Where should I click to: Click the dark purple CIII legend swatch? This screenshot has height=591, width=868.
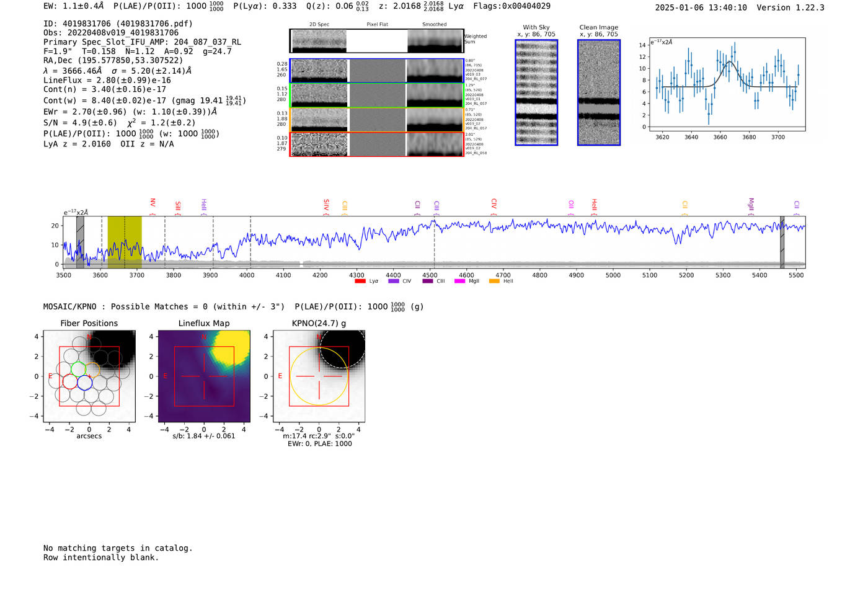coord(427,281)
